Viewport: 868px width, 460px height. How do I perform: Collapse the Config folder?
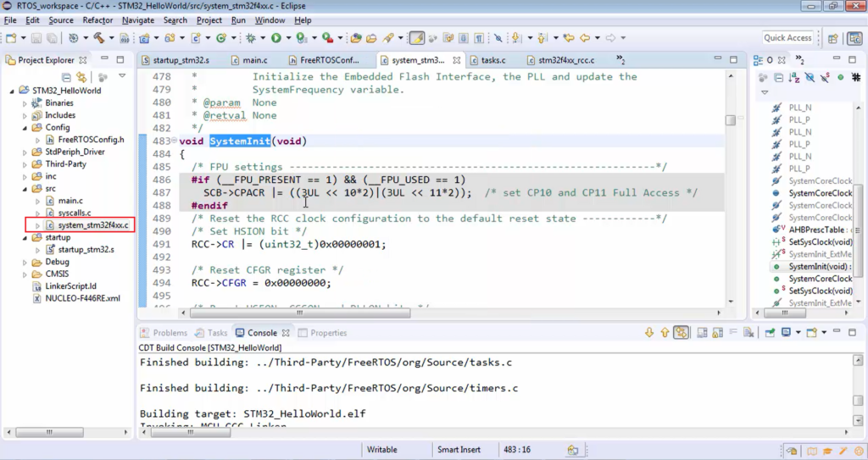[25, 127]
